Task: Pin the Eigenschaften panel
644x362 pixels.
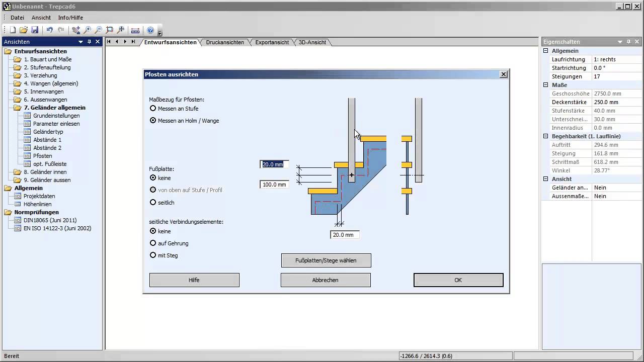Action: (x=629, y=42)
